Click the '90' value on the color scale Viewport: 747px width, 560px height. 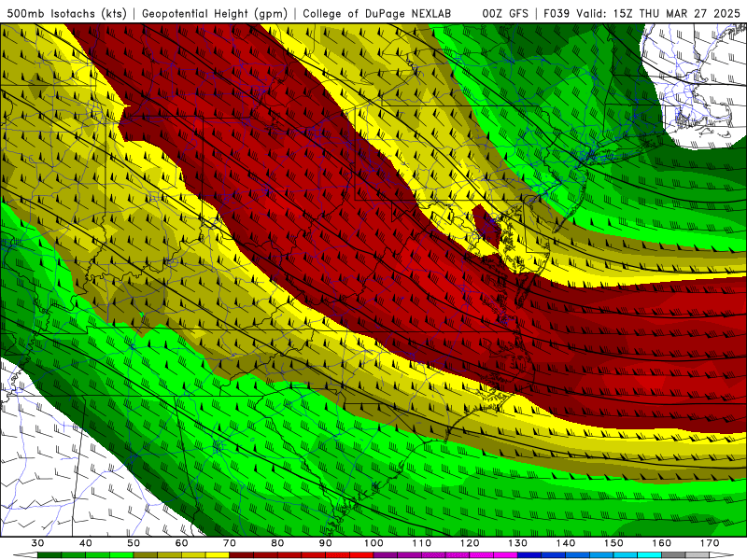[325, 543]
